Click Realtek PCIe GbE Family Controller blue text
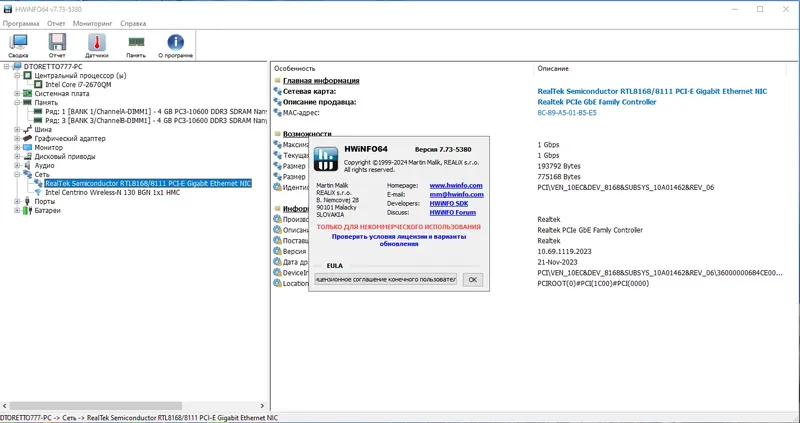Viewport: 800px width, 423px height. click(596, 102)
